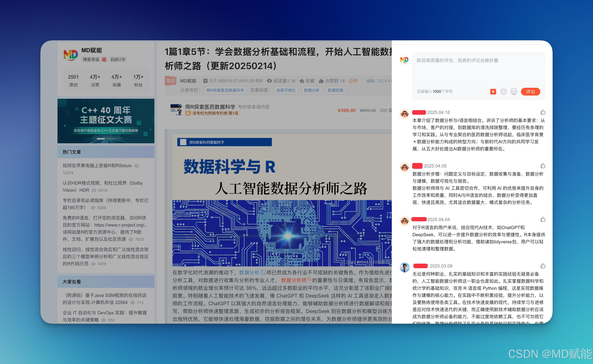Click the 收藏 star icon to favorite article
This screenshot has height=364, width=593.
tap(302, 81)
